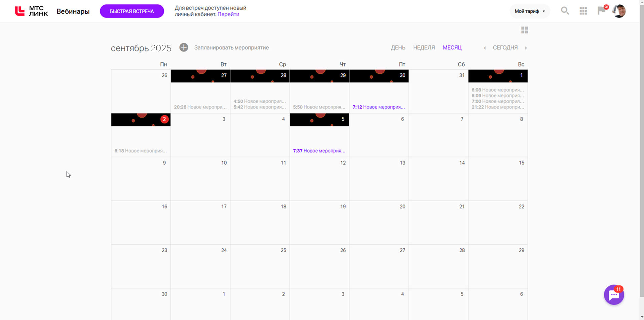Follow the Перейти link
Viewport: 644px width, 320px height.
228,14
